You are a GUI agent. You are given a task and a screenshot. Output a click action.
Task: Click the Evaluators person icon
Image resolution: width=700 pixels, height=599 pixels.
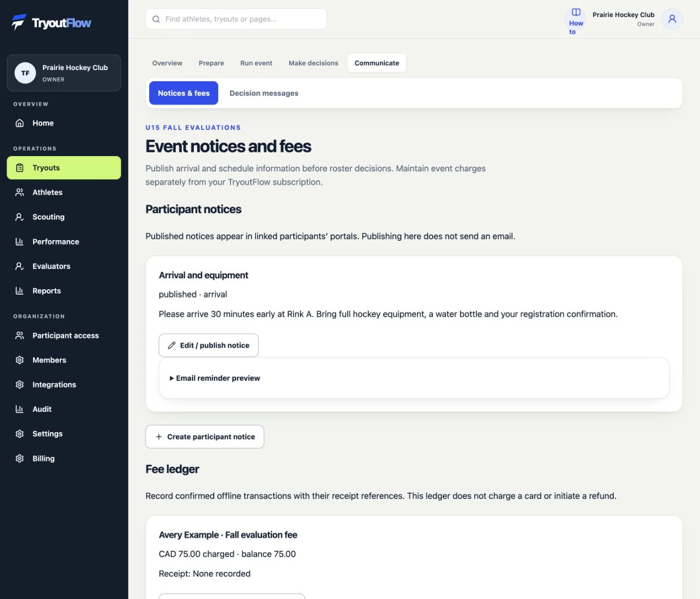click(20, 266)
